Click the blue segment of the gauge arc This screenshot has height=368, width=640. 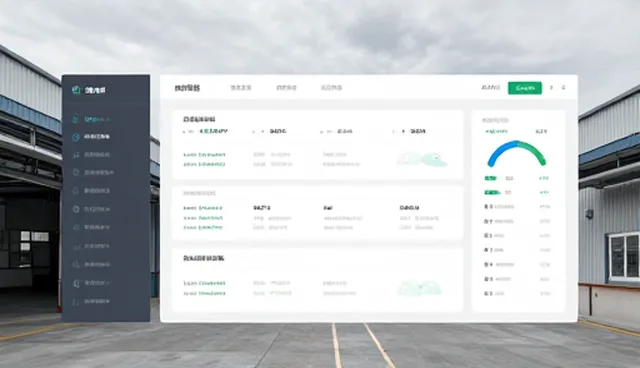[x=499, y=152]
